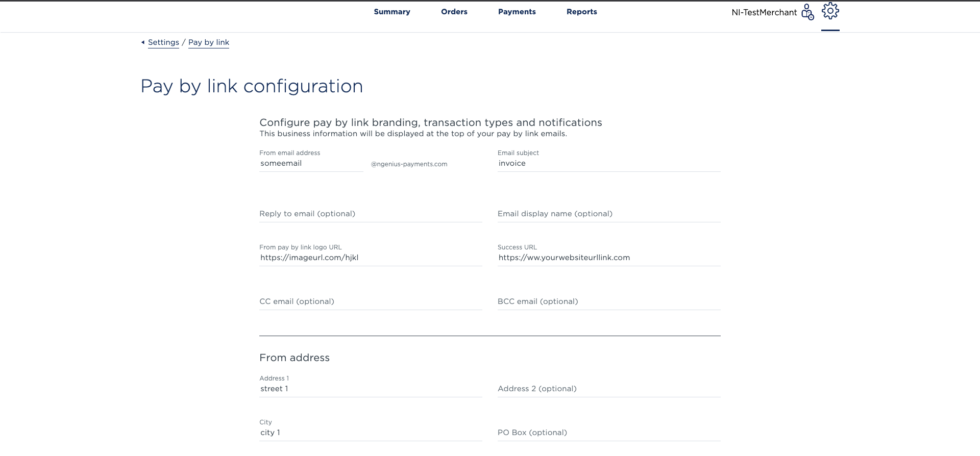Click the From address section heading
980x456 pixels.
tap(295, 358)
